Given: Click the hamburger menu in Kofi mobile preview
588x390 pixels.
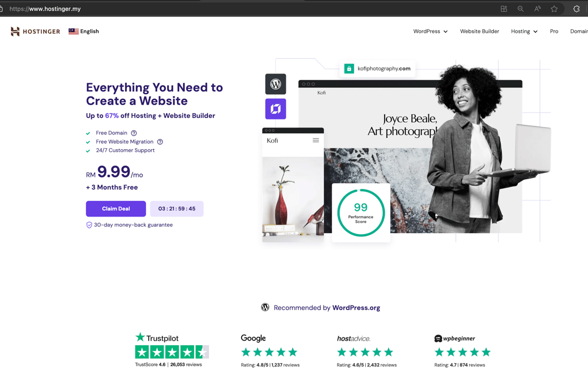Looking at the screenshot, I should click(316, 140).
